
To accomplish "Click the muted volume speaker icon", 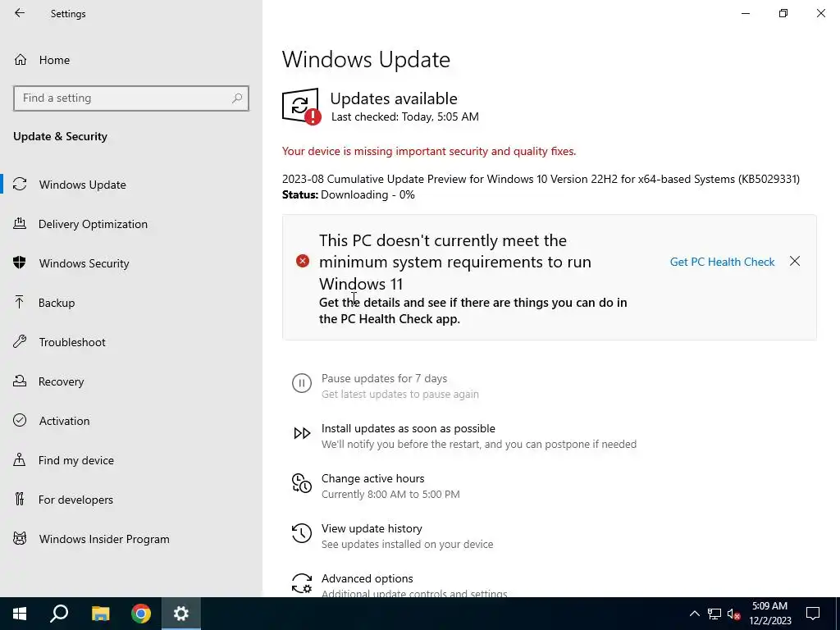I will 733,614.
